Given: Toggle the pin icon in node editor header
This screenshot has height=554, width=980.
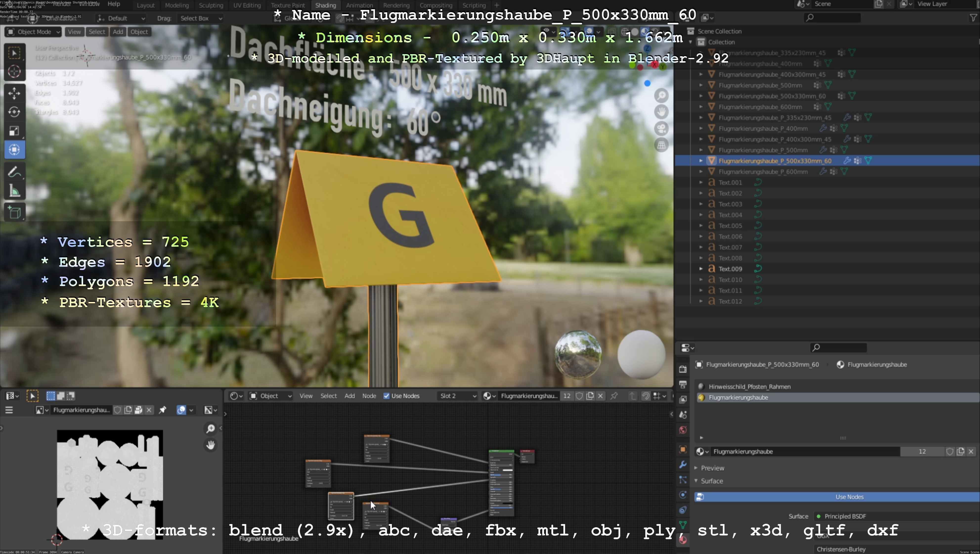Looking at the screenshot, I should [614, 396].
